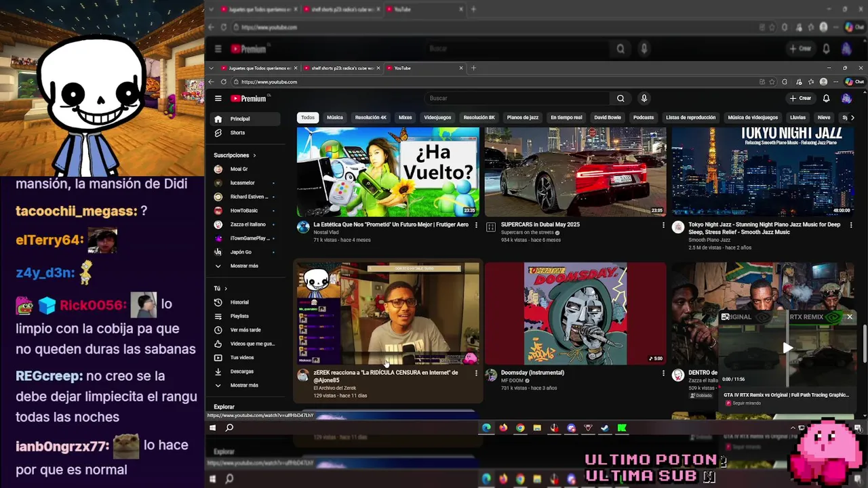Screen dimensions: 868x488
Task: Open Smooth Piano Jazz channel link
Action: coord(709,240)
